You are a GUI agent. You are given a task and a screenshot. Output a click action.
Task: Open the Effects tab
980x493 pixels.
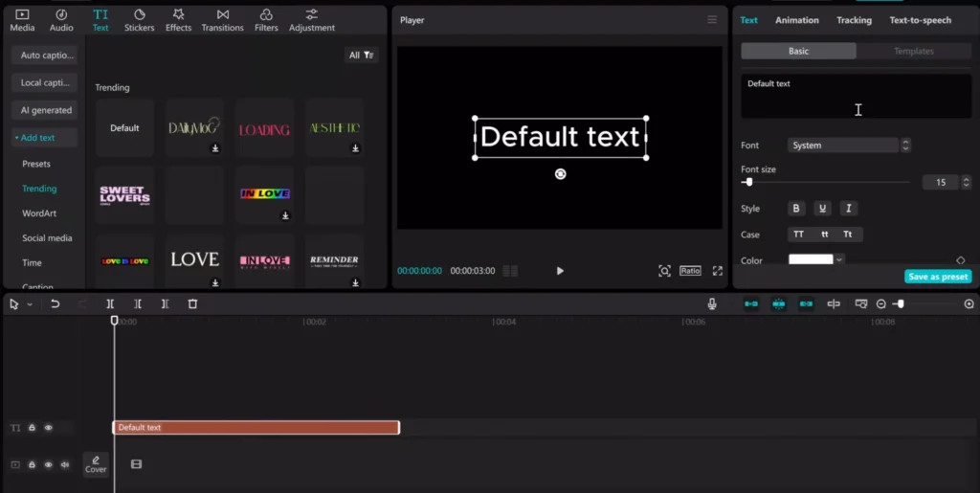(178, 20)
